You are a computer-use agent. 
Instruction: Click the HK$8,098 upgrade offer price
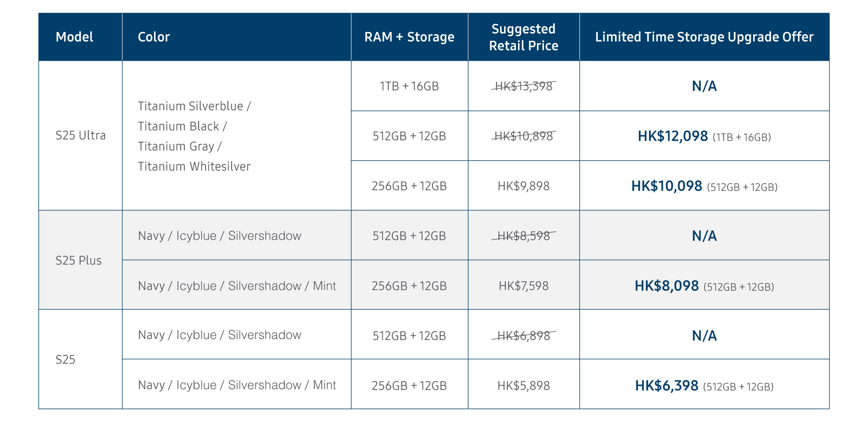click(667, 286)
